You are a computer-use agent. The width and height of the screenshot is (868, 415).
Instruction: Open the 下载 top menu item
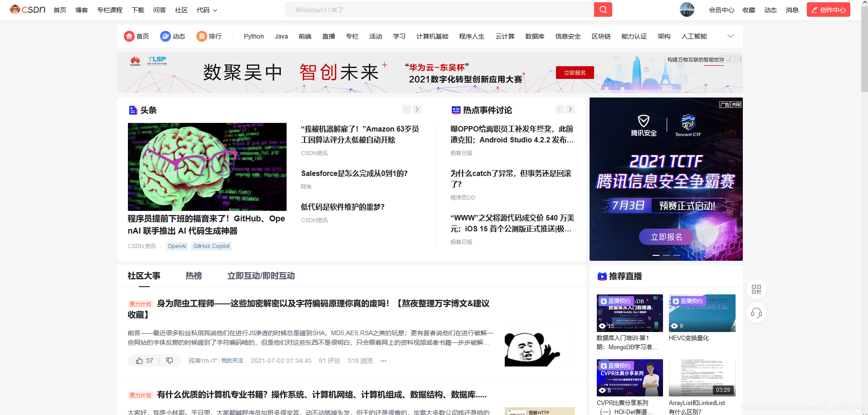click(138, 10)
